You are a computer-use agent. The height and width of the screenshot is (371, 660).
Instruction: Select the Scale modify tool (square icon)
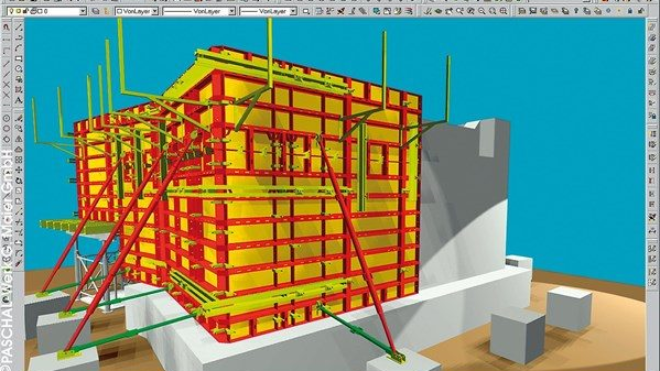coord(19,191)
